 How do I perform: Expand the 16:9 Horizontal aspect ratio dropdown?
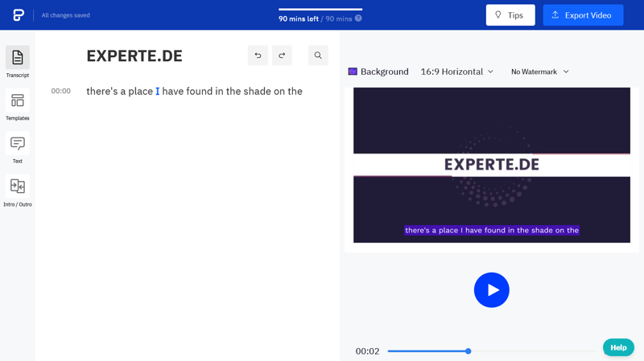click(x=456, y=72)
